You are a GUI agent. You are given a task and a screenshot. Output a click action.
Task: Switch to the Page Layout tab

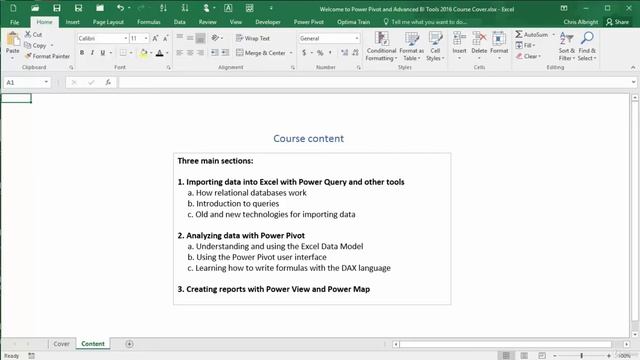pyautogui.click(x=108, y=22)
